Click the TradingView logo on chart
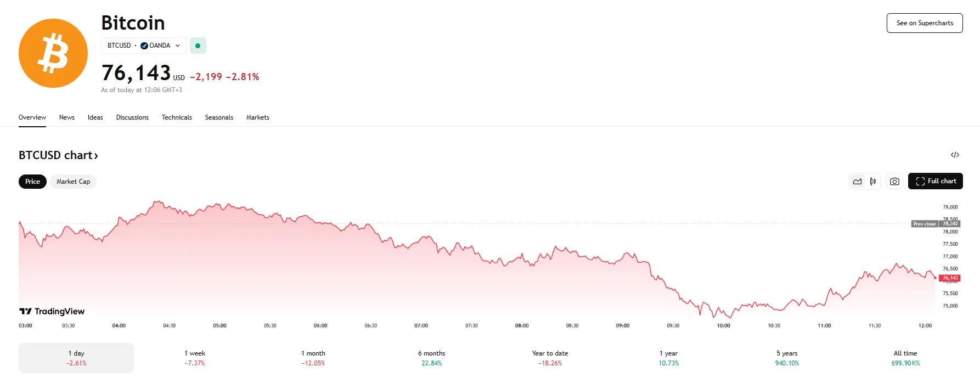 52,311
